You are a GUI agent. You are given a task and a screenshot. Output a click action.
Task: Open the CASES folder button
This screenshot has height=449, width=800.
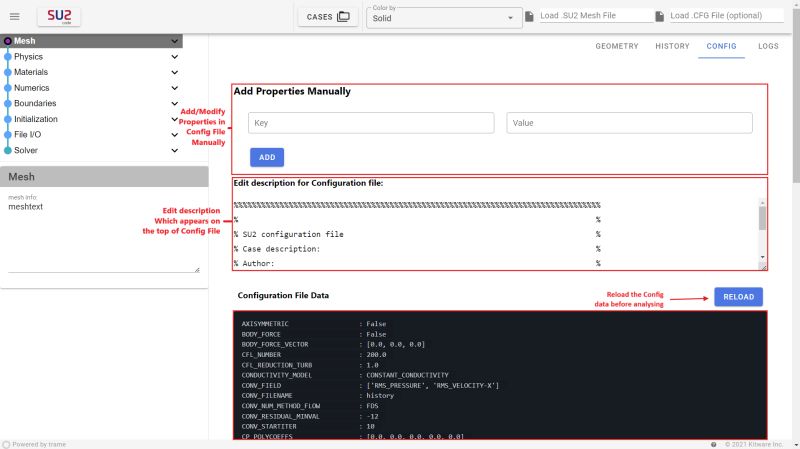tap(328, 17)
